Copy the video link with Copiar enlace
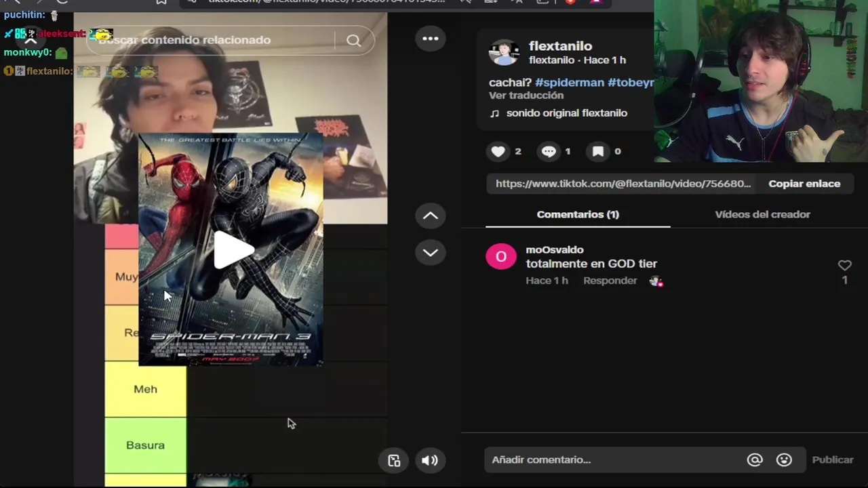Image resolution: width=868 pixels, height=488 pixels. tap(804, 184)
